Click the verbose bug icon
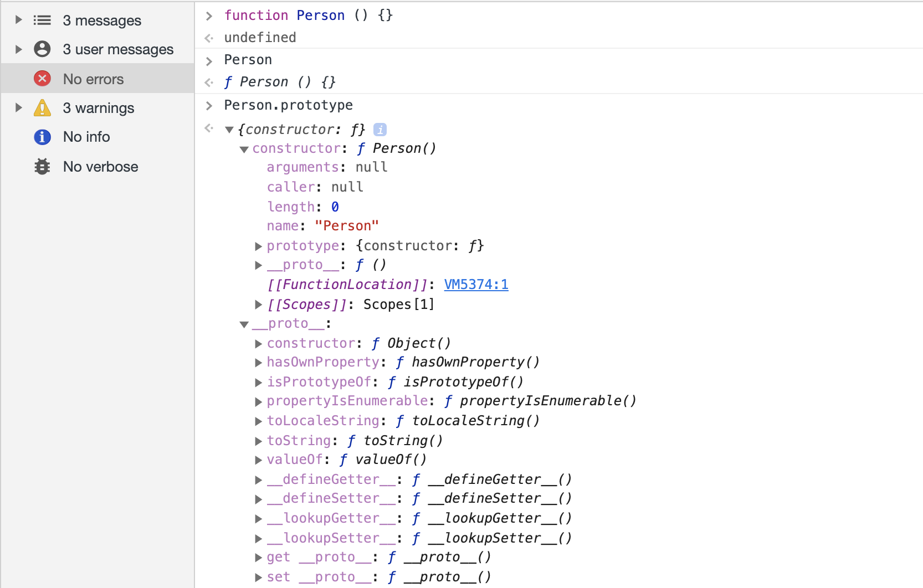The height and width of the screenshot is (588, 923). pyautogui.click(x=42, y=167)
